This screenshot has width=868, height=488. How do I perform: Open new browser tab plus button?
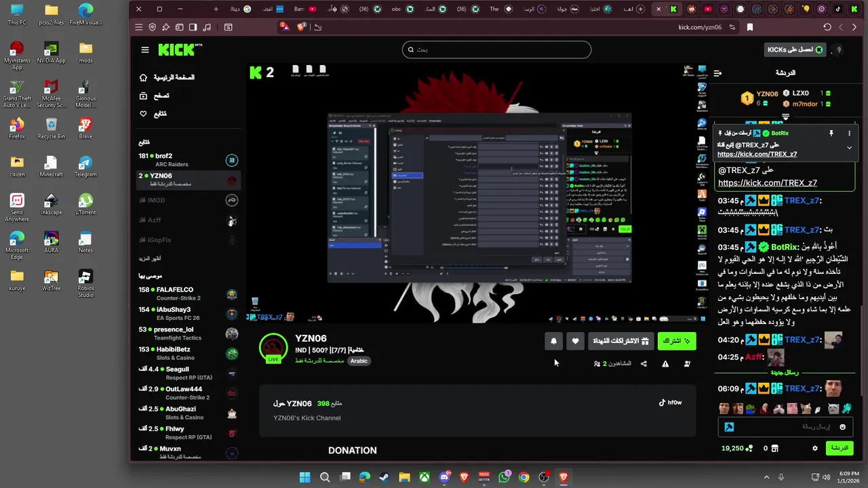pyautogui.click(x=216, y=9)
